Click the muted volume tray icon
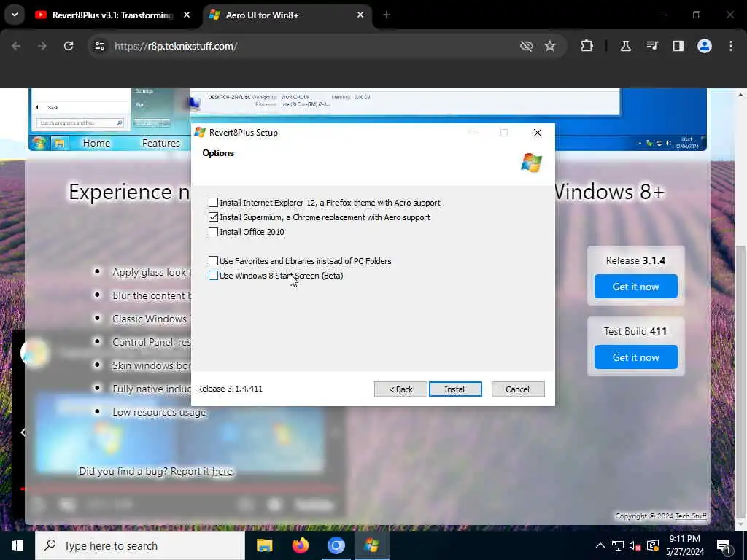This screenshot has width=747, height=560. coord(635,545)
